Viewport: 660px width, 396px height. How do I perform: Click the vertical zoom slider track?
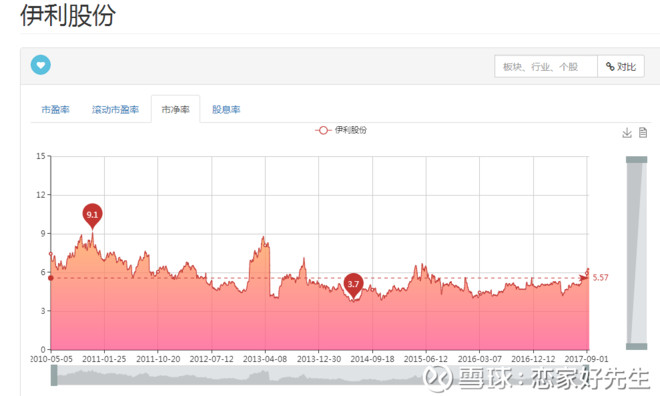pos(636,253)
